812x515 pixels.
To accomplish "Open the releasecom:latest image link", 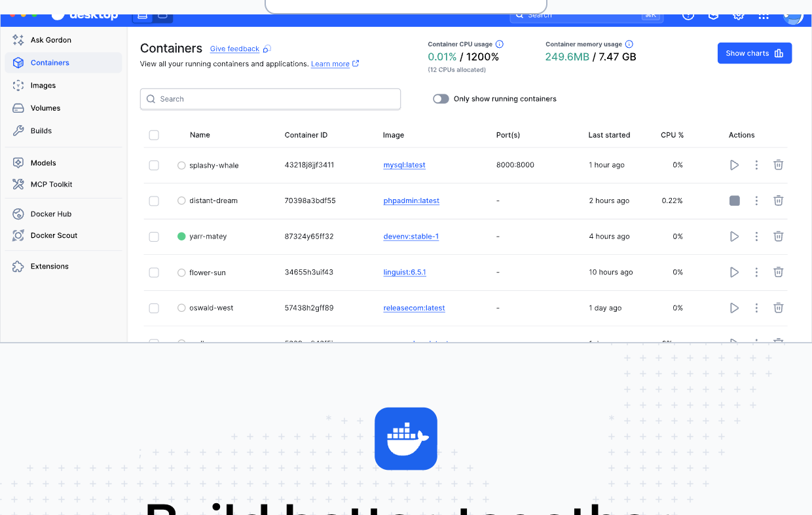I will coord(414,308).
